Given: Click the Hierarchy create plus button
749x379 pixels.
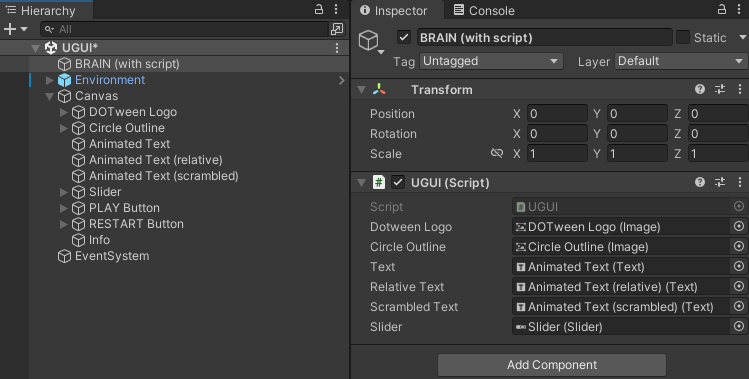Looking at the screenshot, I should pyautogui.click(x=10, y=29).
